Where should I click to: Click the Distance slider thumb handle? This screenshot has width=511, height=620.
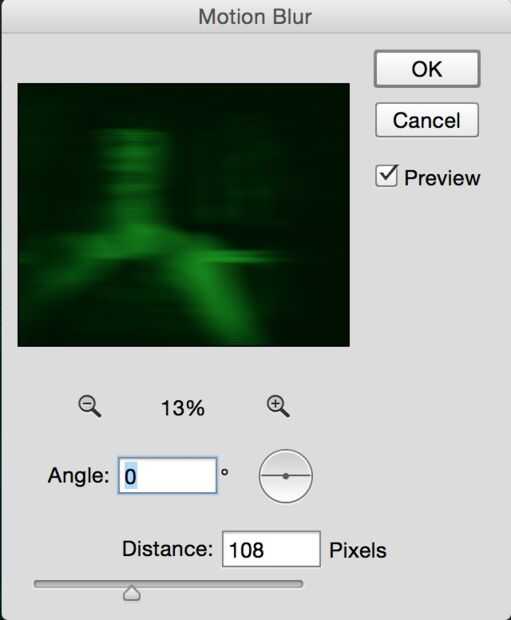point(132,593)
